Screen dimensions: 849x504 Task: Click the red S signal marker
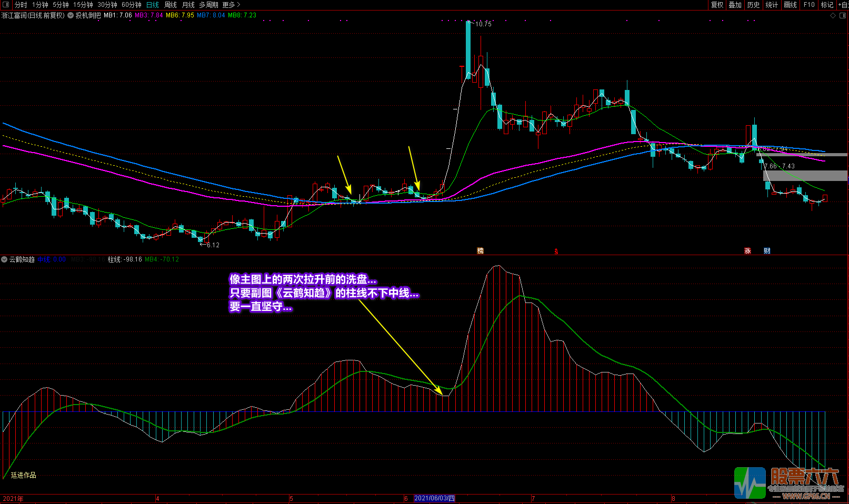click(x=556, y=251)
